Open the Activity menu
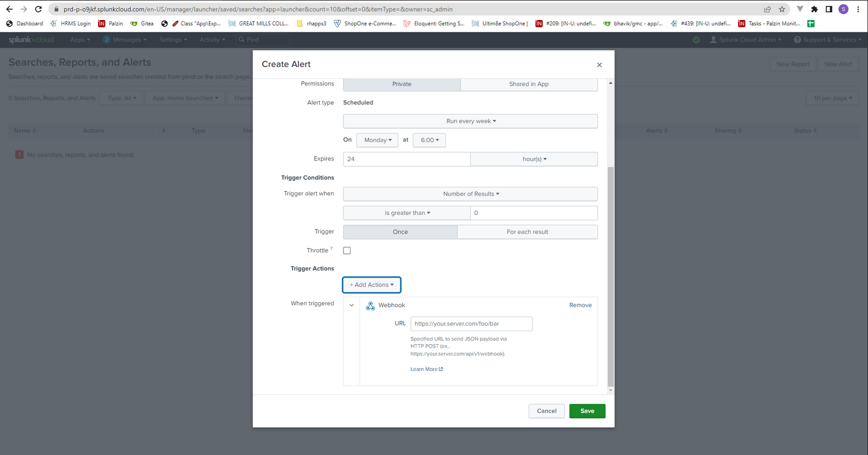Image resolution: width=868 pixels, height=455 pixels. [x=212, y=40]
